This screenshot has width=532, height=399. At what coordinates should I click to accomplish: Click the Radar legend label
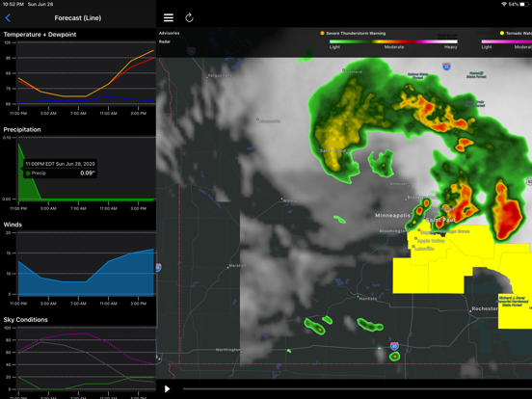tap(165, 41)
